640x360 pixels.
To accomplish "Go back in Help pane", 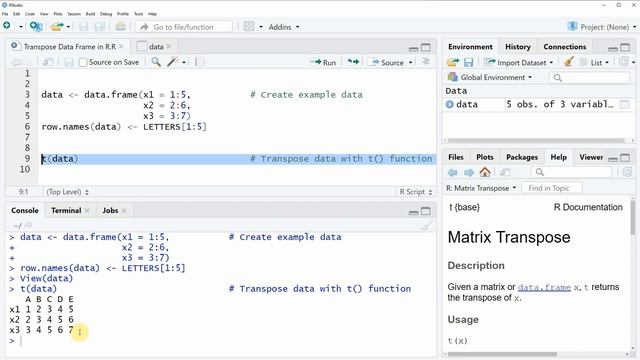I will (453, 173).
